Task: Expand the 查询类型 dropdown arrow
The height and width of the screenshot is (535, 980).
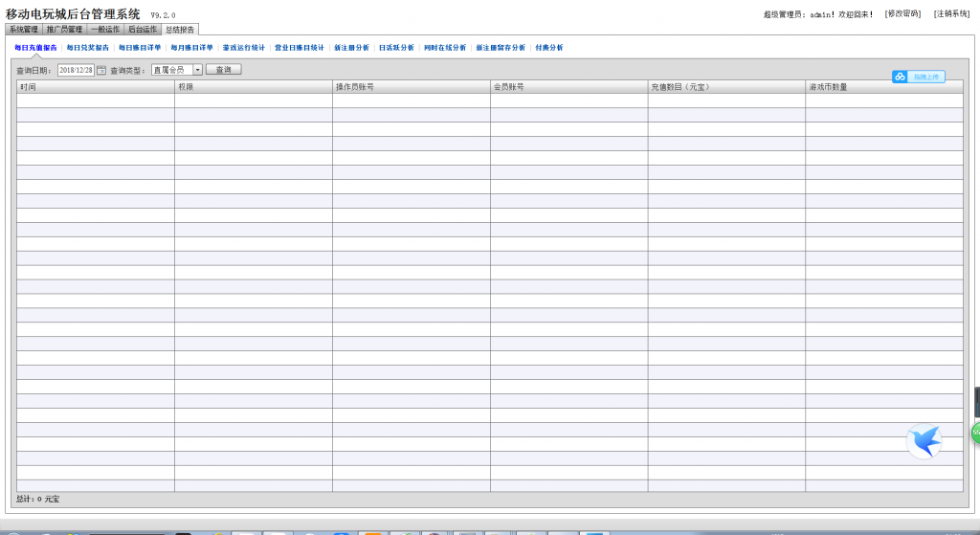Action: click(x=197, y=70)
